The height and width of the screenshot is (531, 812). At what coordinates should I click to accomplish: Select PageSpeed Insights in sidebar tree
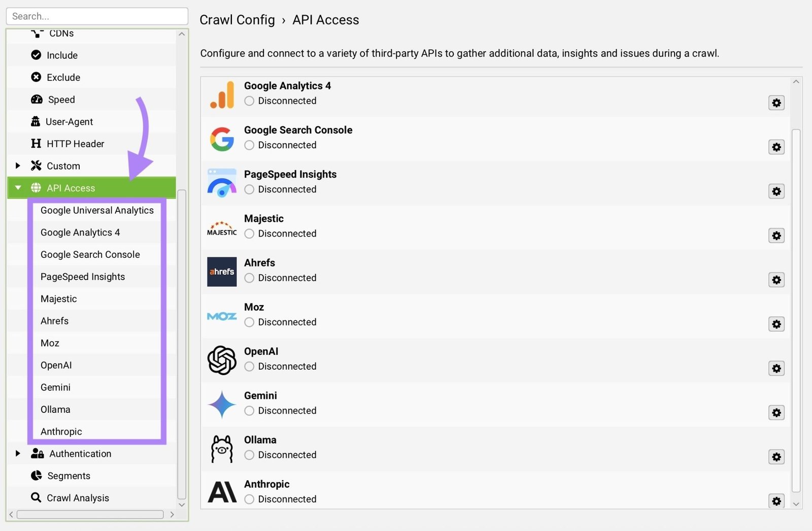click(83, 277)
